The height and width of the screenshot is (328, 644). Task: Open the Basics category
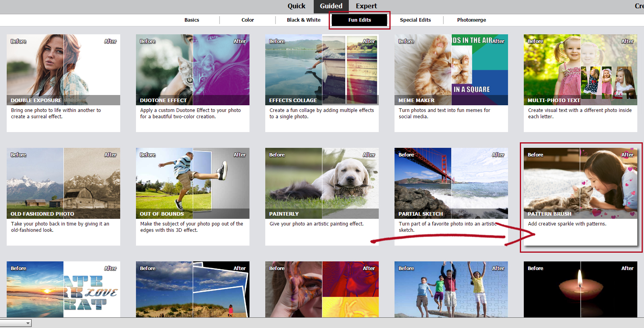pos(192,20)
